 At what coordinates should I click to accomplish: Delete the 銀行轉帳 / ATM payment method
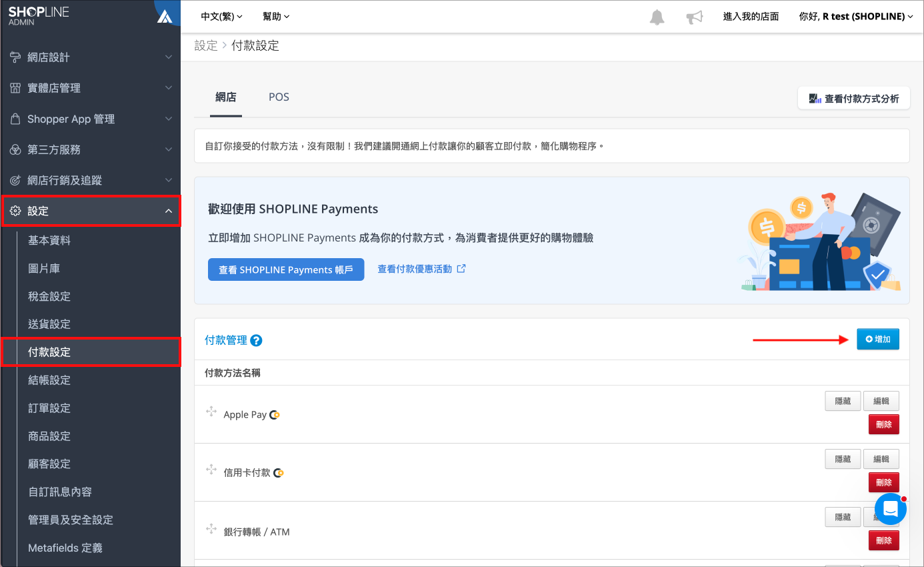coord(884,540)
